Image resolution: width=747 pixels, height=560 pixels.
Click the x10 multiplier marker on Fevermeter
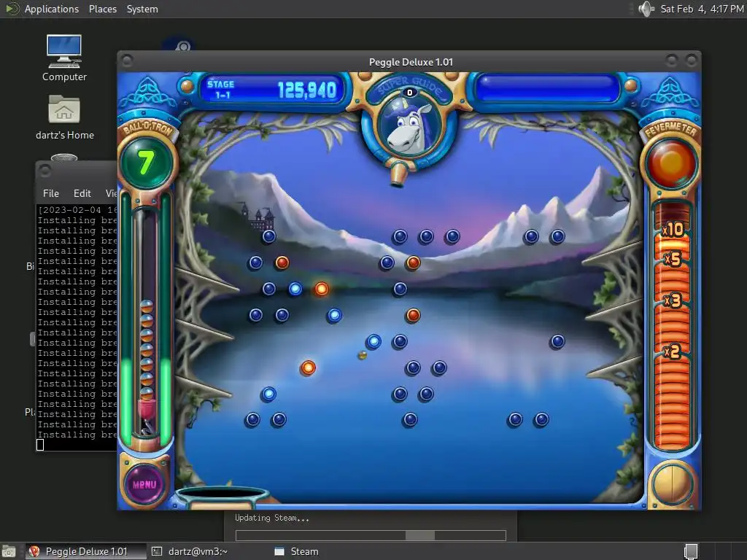pos(672,230)
